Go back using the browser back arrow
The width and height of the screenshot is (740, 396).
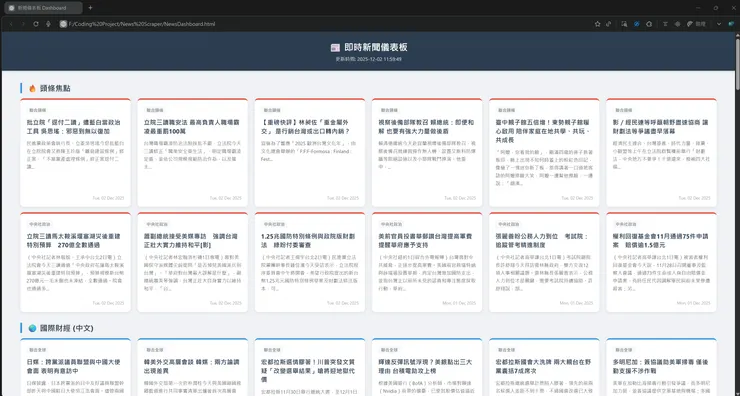tap(11, 24)
